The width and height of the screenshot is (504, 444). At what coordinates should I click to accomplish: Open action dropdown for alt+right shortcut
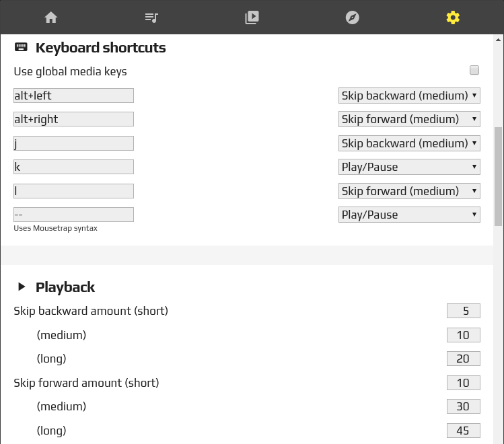409,119
